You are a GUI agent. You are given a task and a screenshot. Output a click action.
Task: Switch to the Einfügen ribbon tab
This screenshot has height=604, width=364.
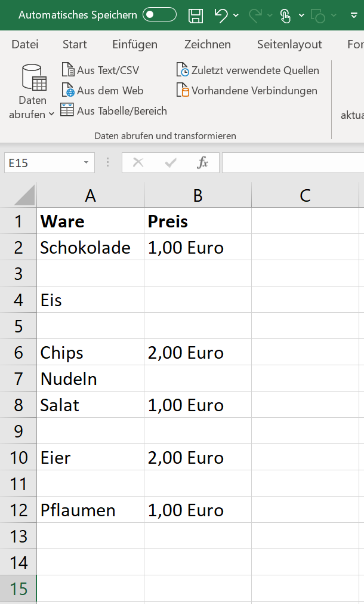[135, 44]
